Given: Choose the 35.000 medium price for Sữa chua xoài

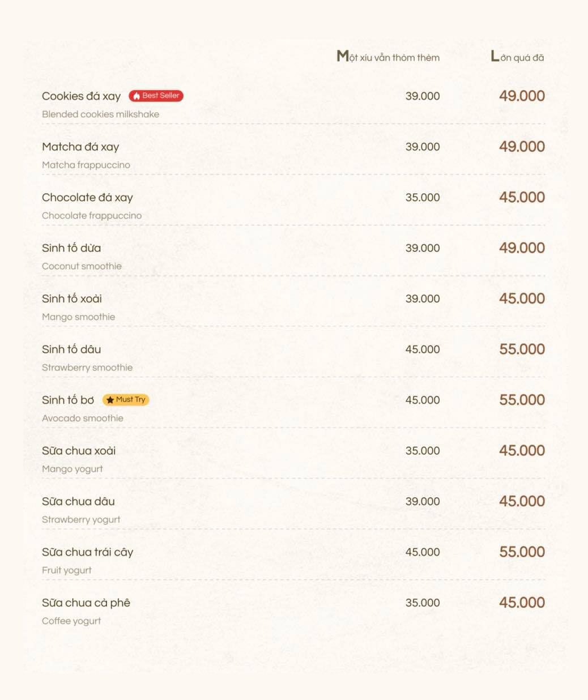Looking at the screenshot, I should pos(423,451).
